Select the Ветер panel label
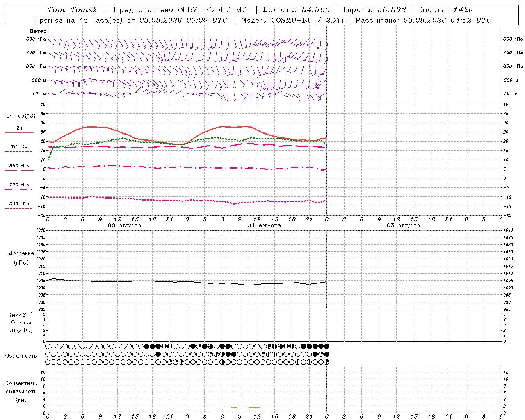Image resolution: width=525 pixels, height=420 pixels. tap(38, 31)
